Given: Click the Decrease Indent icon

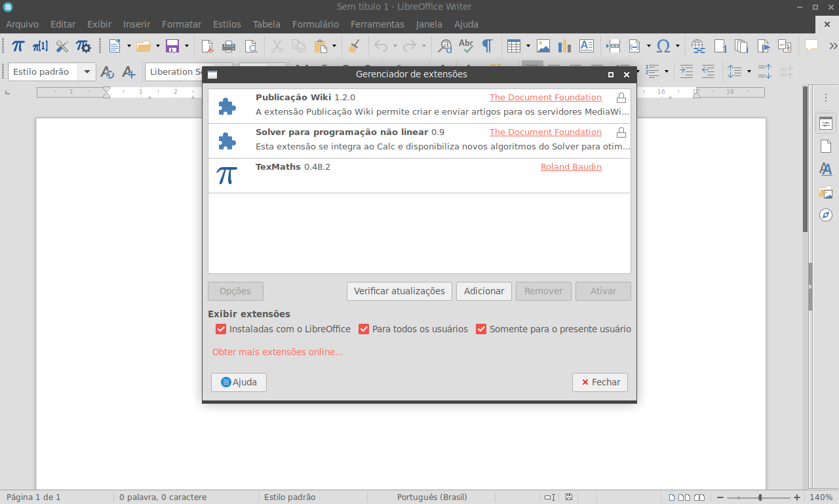Looking at the screenshot, I should click(x=708, y=71).
